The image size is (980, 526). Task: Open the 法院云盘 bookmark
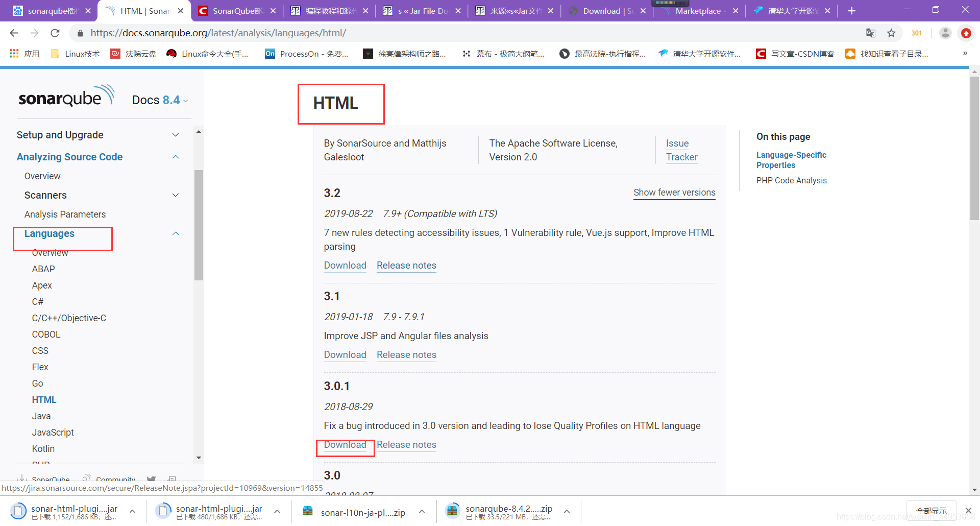134,54
